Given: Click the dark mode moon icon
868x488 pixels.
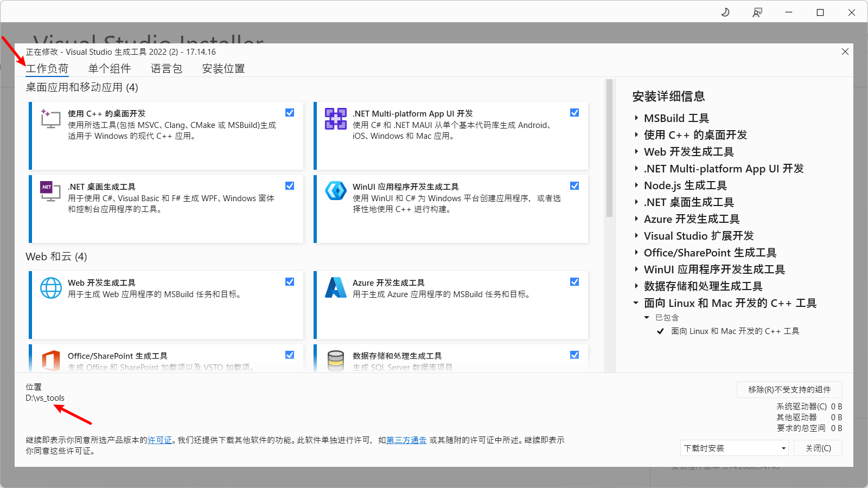Looking at the screenshot, I should (x=725, y=12).
